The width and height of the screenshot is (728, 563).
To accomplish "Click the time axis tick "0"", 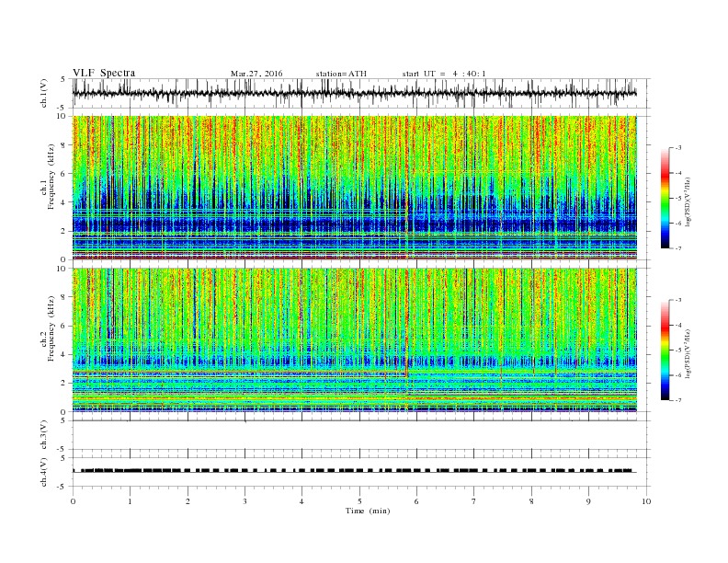I will tap(73, 501).
